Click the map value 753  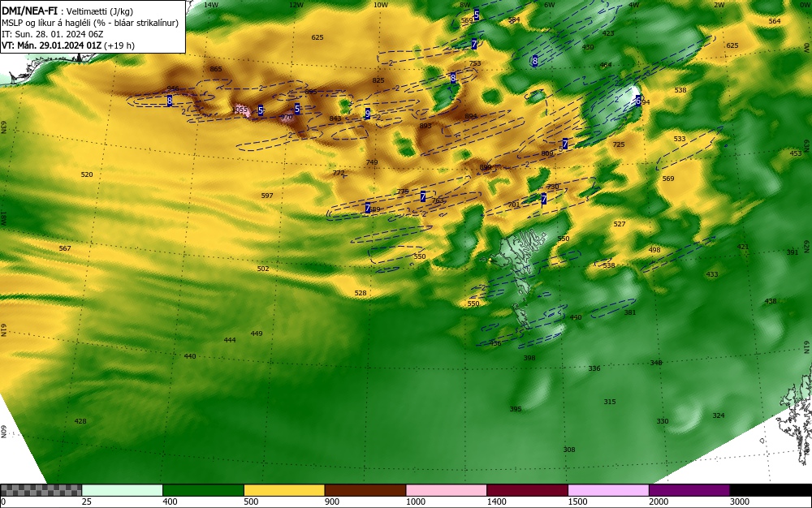click(475, 63)
